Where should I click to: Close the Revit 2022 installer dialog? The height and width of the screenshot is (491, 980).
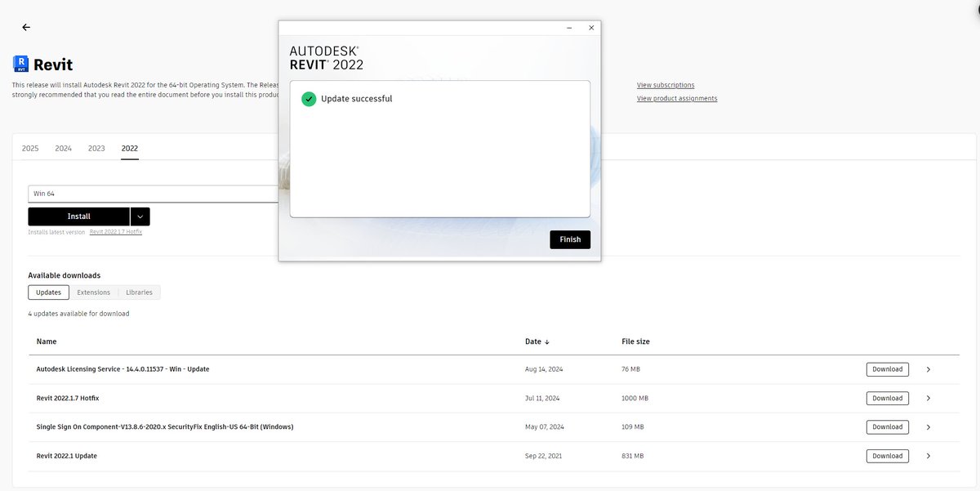[x=591, y=28]
